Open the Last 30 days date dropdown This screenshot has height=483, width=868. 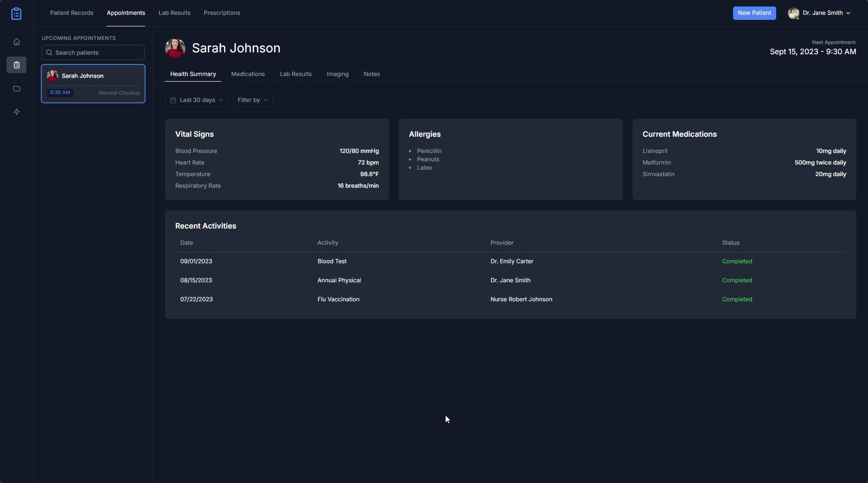[x=196, y=100]
